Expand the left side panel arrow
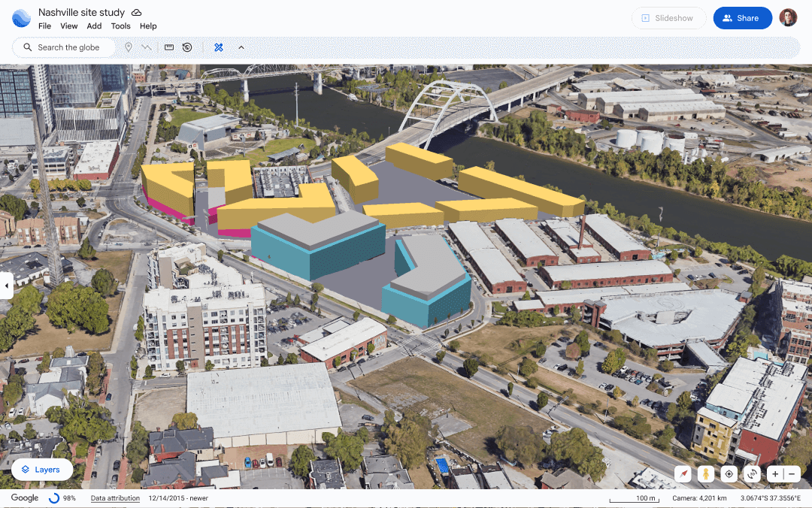This screenshot has width=812, height=508. tap(7, 286)
